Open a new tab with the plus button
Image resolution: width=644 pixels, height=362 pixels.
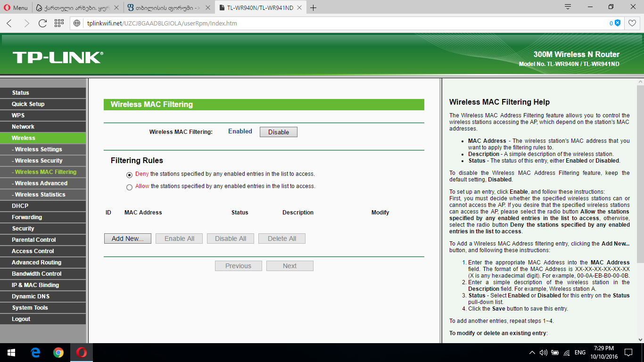point(314,8)
